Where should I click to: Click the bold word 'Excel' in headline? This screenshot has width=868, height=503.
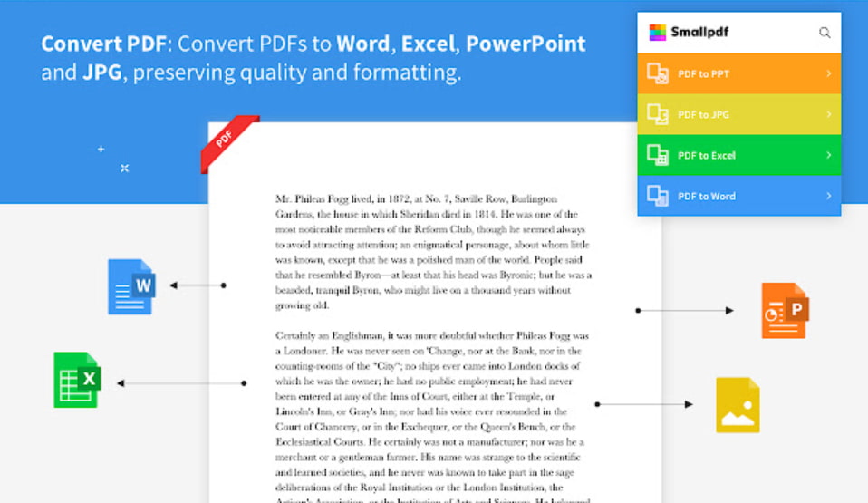point(428,44)
